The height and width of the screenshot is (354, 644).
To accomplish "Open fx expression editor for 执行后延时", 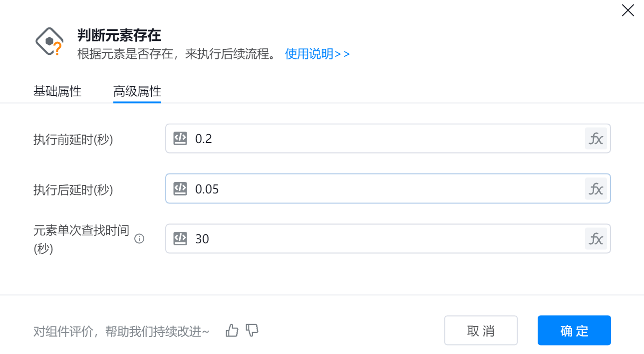I will click(x=596, y=189).
